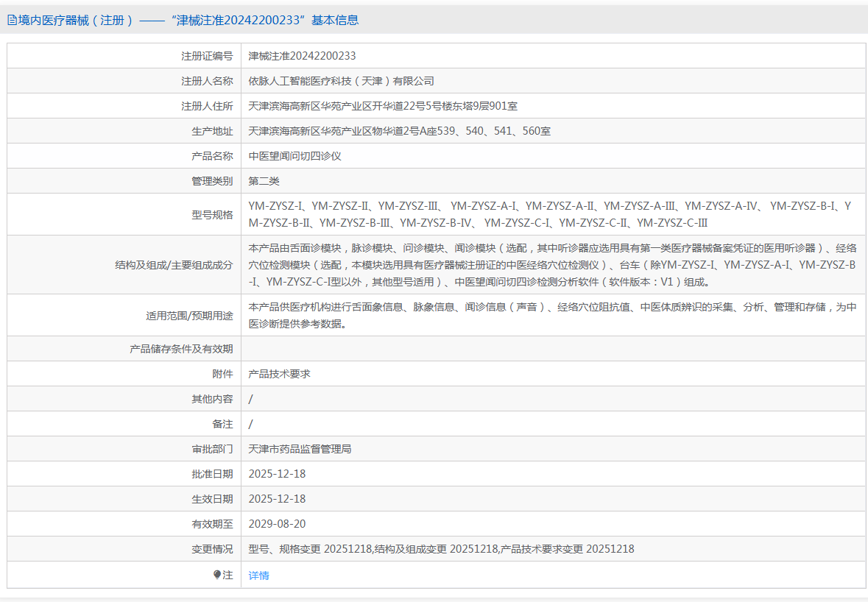Click header title 境内医疗器械（注册）基本信息
This screenshot has width=868, height=602.
tap(188, 21)
